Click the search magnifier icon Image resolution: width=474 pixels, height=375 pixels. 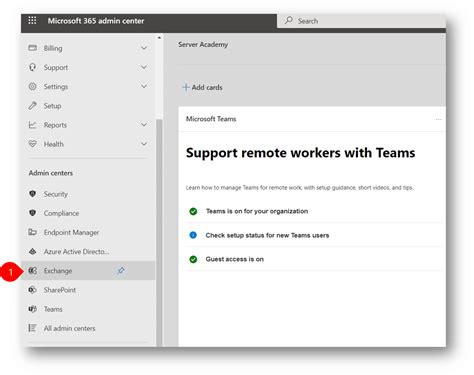(289, 20)
